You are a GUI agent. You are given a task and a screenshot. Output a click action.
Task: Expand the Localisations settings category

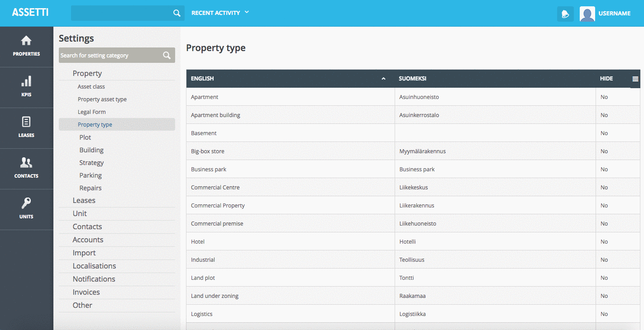[94, 266]
